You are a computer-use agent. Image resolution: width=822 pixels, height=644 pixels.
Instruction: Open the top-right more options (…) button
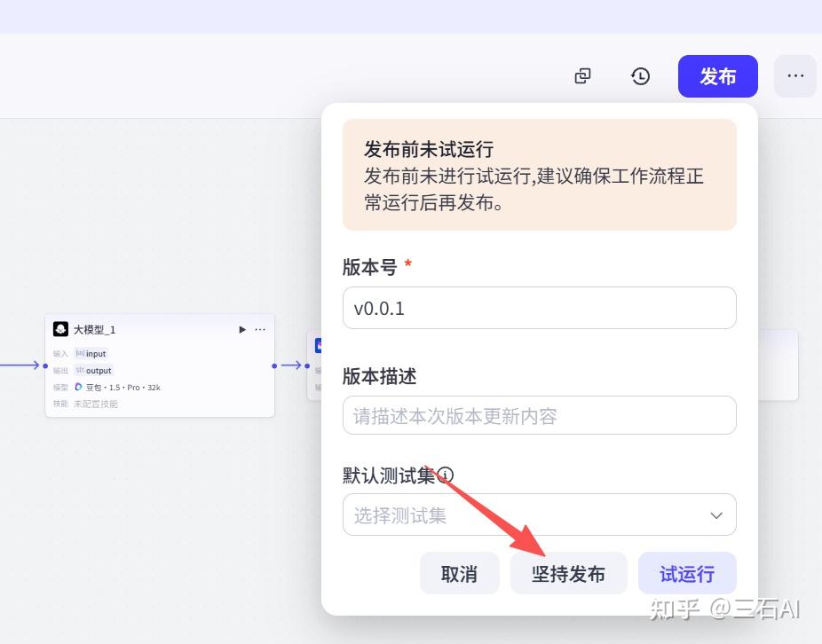click(794, 76)
